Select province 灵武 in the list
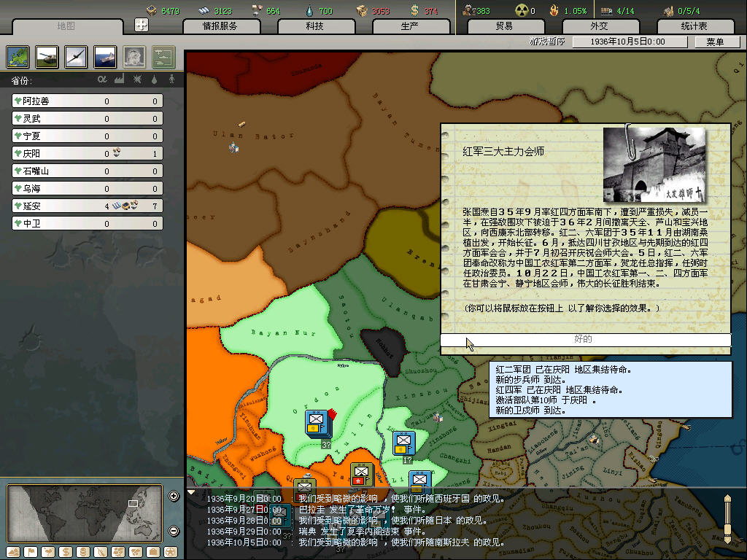The height and width of the screenshot is (560, 747). (88, 118)
